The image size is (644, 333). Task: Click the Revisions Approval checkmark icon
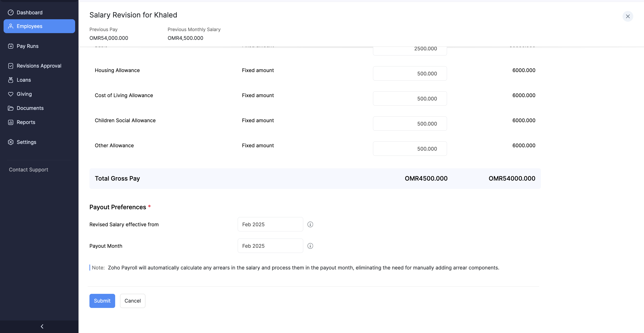pos(11,66)
